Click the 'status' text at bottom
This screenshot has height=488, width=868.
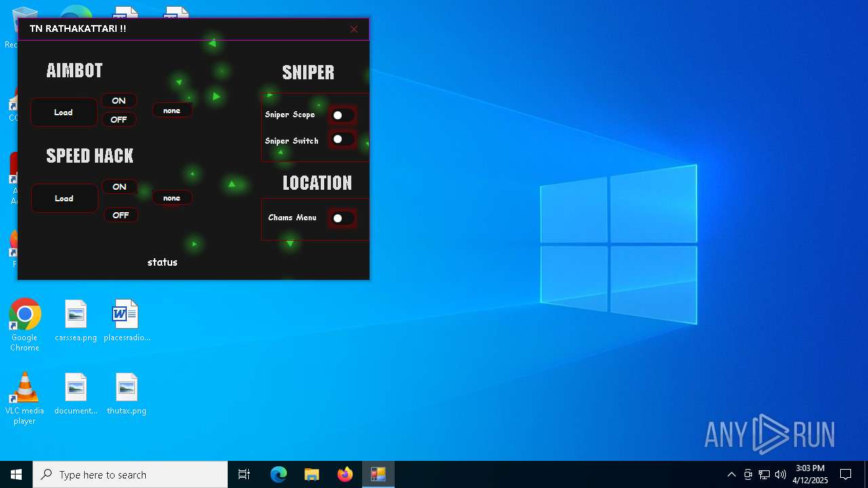[163, 262]
